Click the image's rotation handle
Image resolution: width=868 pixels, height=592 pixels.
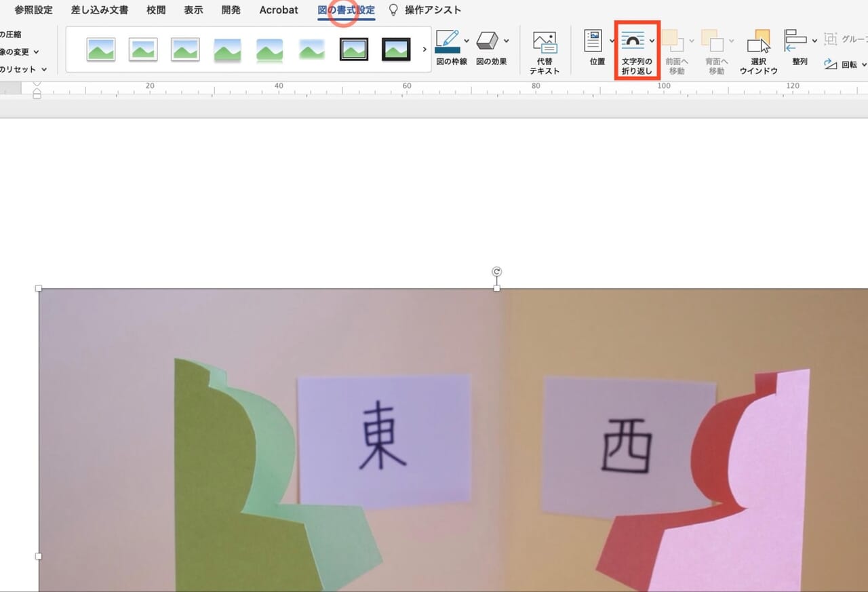click(x=497, y=270)
